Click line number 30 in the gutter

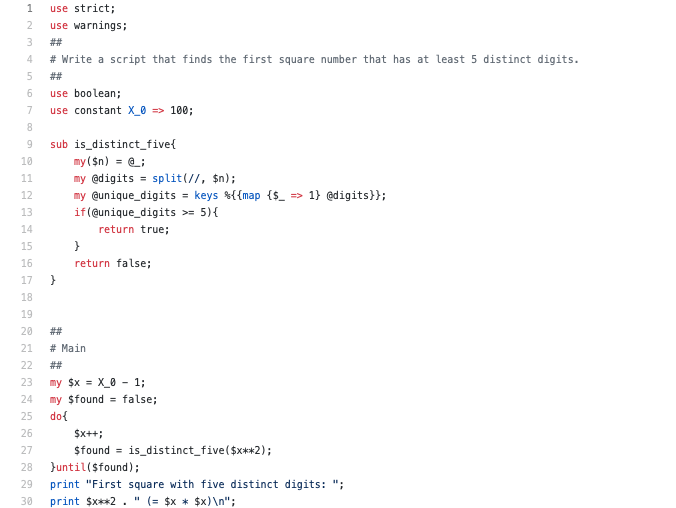[27, 501]
